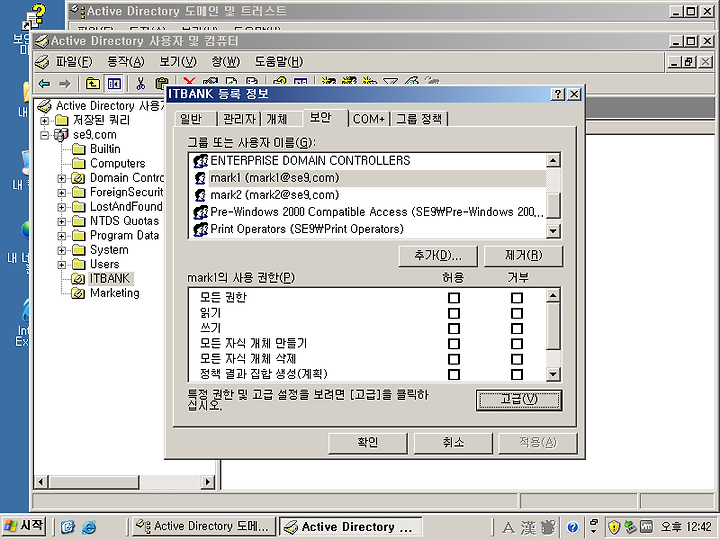720x540 pixels.
Task: Expand the System node
Action: tap(62, 250)
